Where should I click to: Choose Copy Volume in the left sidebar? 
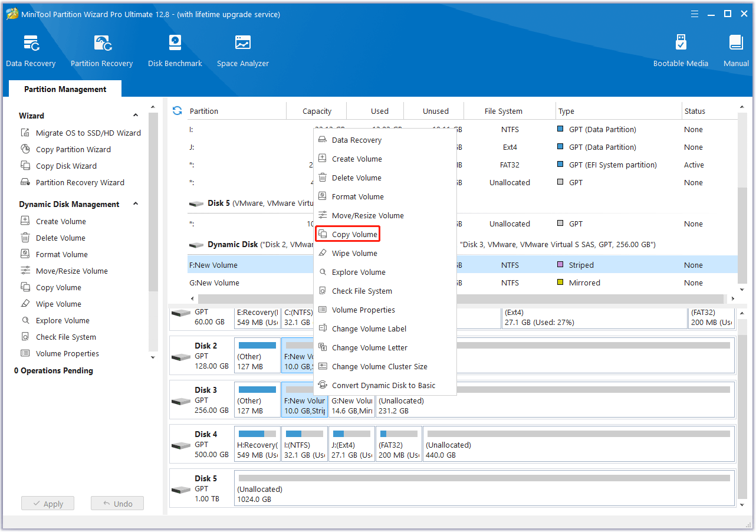(x=51, y=287)
